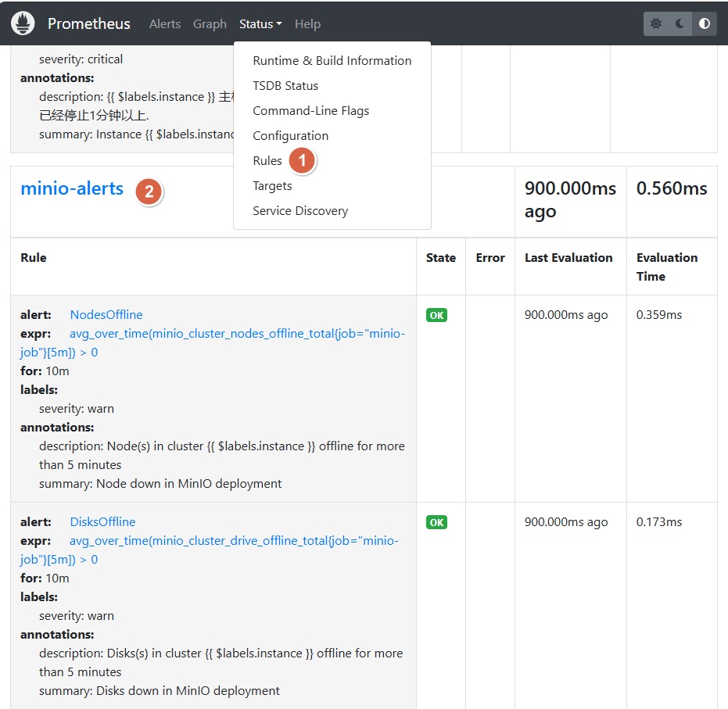Image resolution: width=728 pixels, height=709 pixels.
Task: Click 'severity: critical' label text
Action: tap(81, 59)
